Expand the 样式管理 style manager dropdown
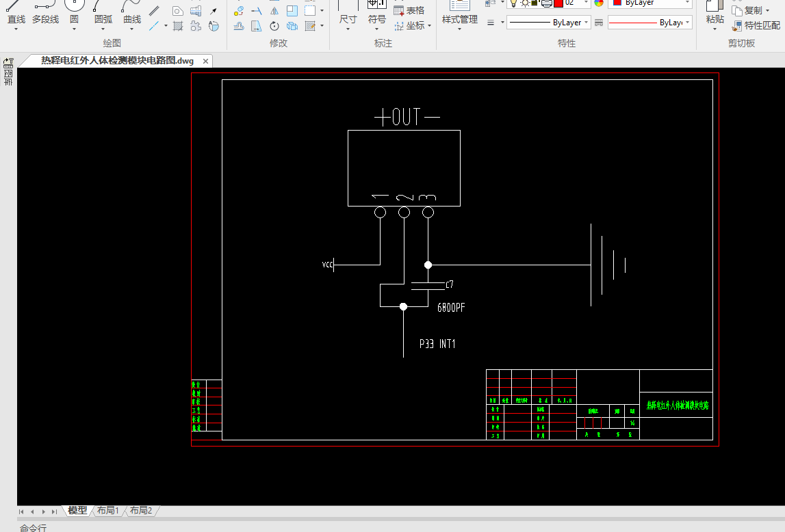The width and height of the screenshot is (785, 532). pyautogui.click(x=460, y=29)
